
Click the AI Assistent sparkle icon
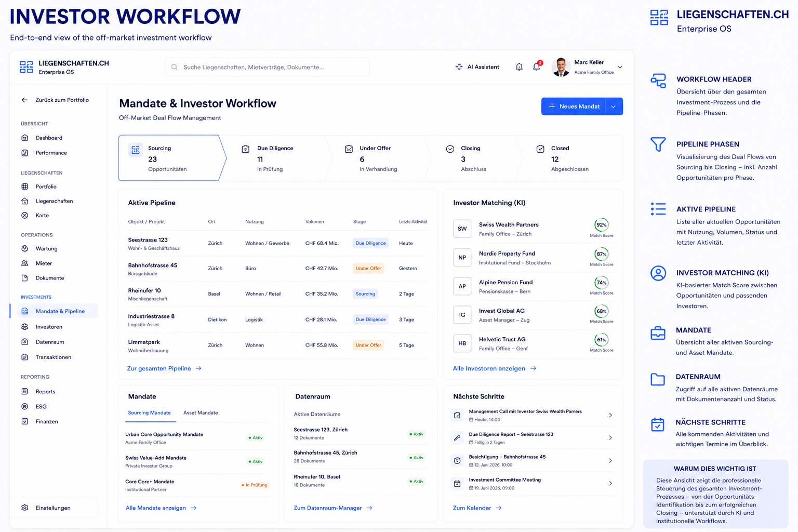(x=459, y=67)
